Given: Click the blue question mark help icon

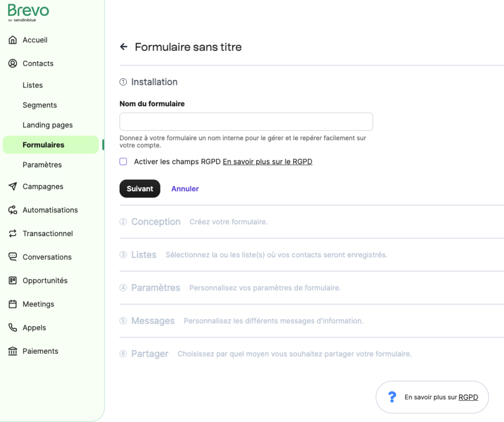Looking at the screenshot, I should click(x=392, y=397).
